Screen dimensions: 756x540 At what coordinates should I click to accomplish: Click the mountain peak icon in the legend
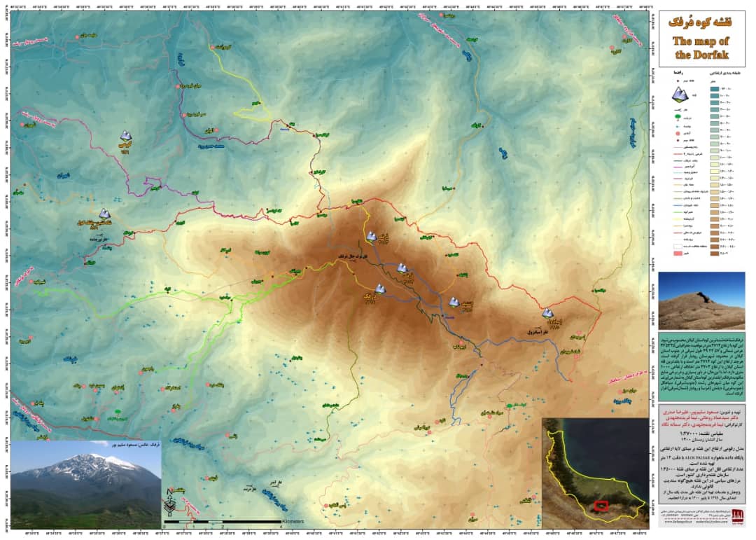679,94
